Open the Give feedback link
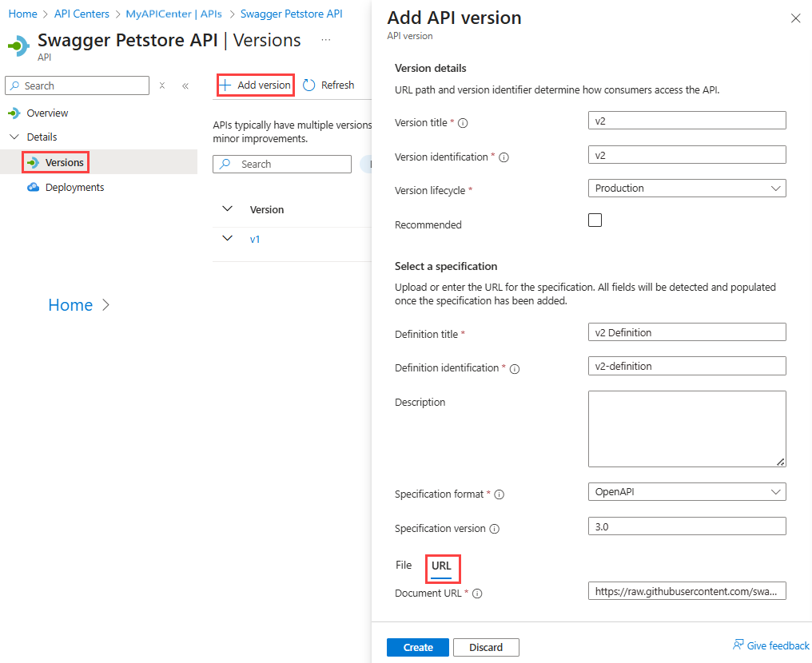 coord(771,645)
